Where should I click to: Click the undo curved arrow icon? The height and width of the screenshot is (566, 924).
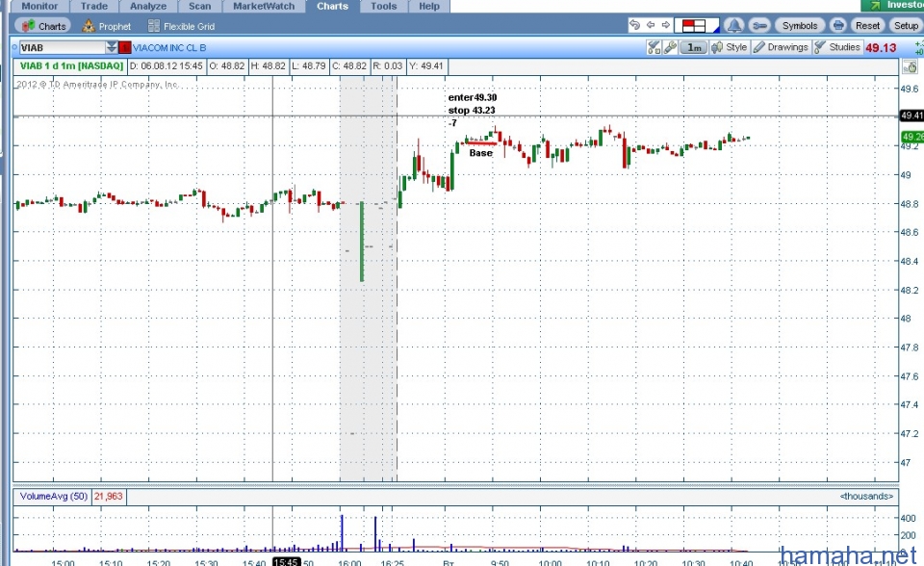634,25
